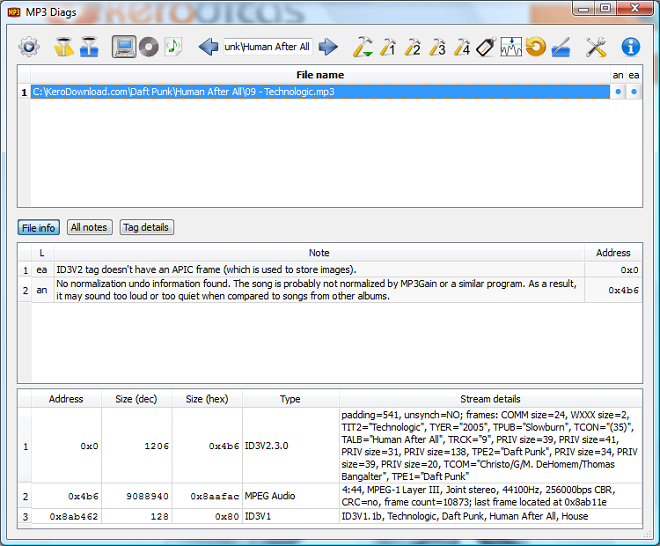Apply custom transformation list hammer 4

[x=462, y=47]
